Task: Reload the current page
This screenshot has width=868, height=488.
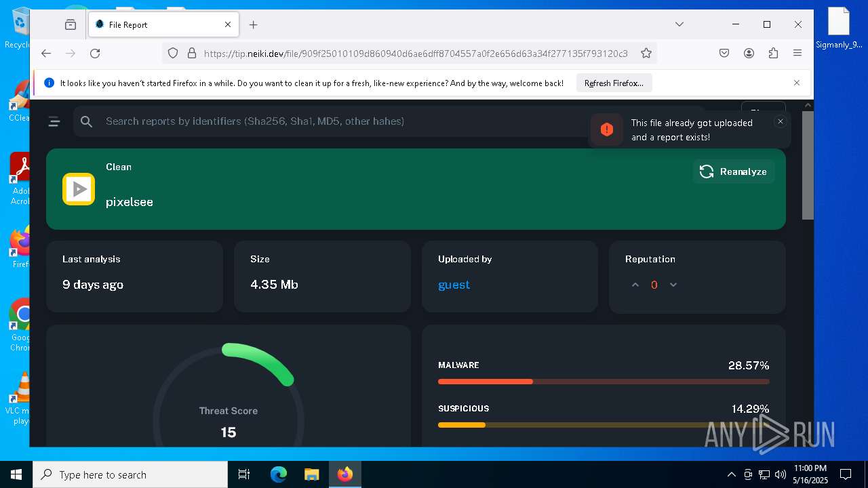Action: 95,53
